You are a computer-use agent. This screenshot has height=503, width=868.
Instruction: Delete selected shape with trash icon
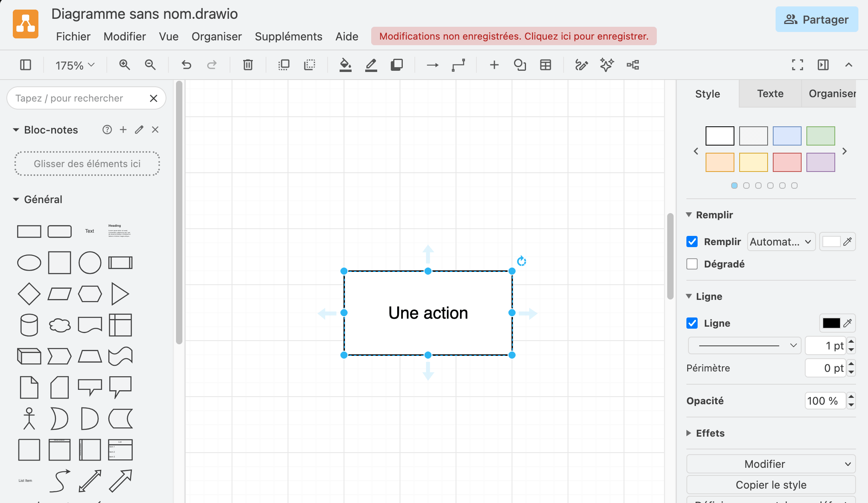point(248,65)
